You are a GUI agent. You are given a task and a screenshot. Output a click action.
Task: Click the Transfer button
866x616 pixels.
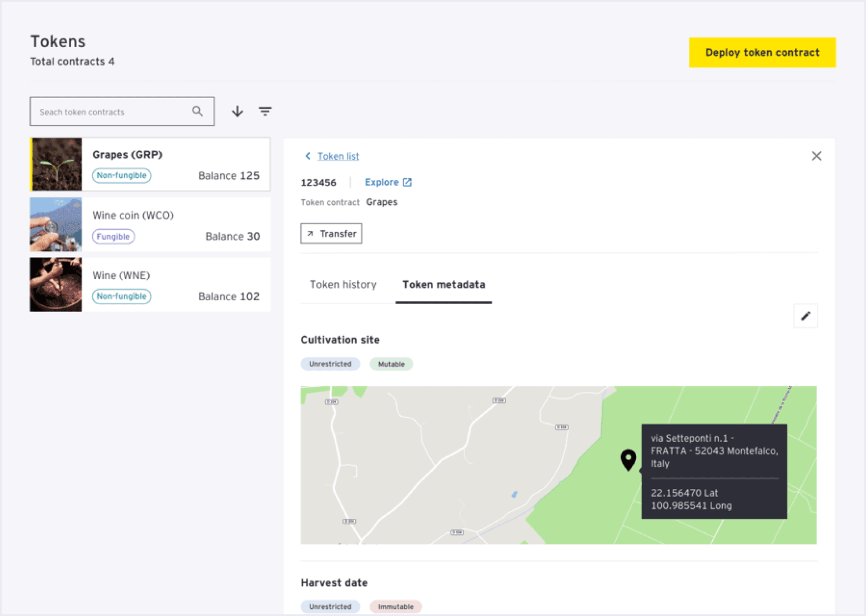coord(331,234)
